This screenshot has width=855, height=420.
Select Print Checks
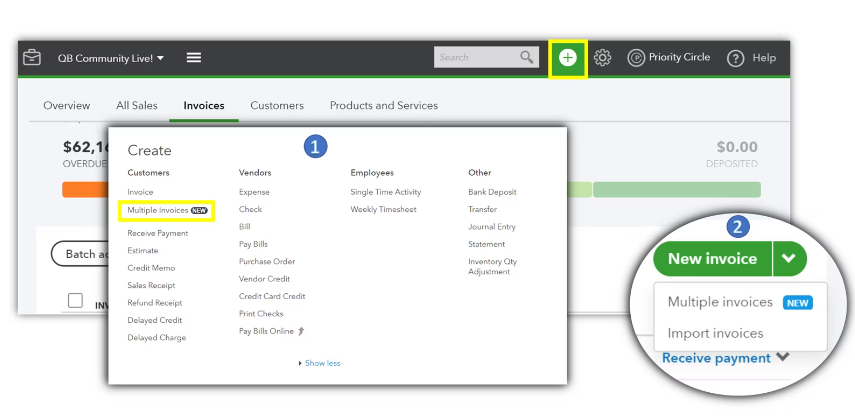tap(261, 314)
